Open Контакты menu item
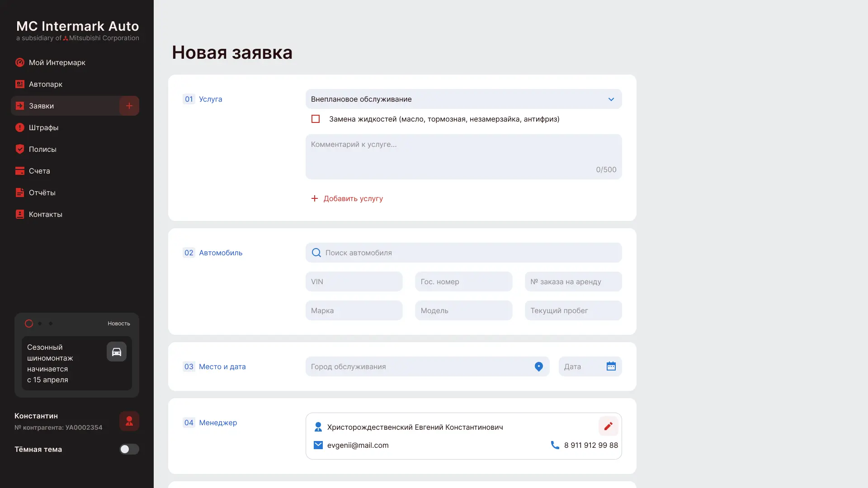Screen dimensions: 868x488 (x=75, y=214)
